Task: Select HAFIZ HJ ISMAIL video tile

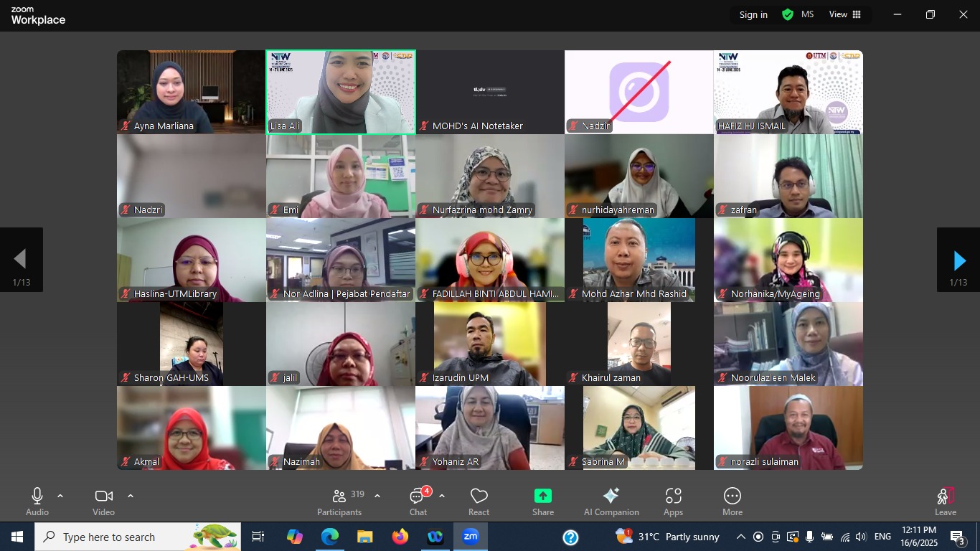Action: [788, 92]
